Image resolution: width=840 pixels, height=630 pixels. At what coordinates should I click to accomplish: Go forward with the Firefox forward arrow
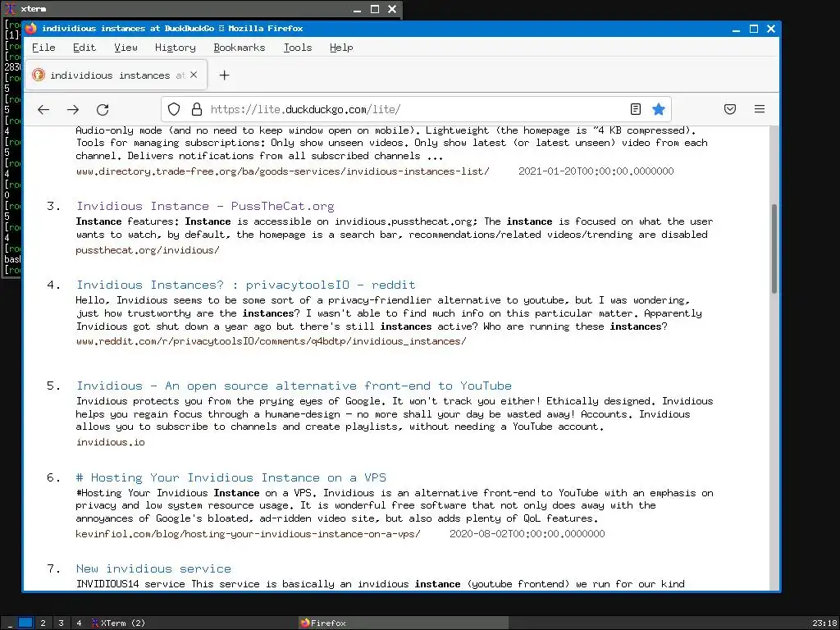pyautogui.click(x=73, y=109)
